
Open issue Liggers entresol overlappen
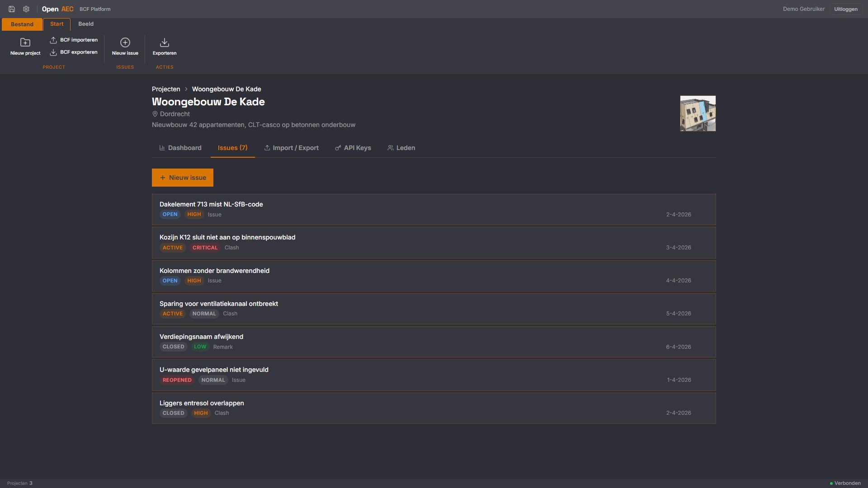click(434, 408)
